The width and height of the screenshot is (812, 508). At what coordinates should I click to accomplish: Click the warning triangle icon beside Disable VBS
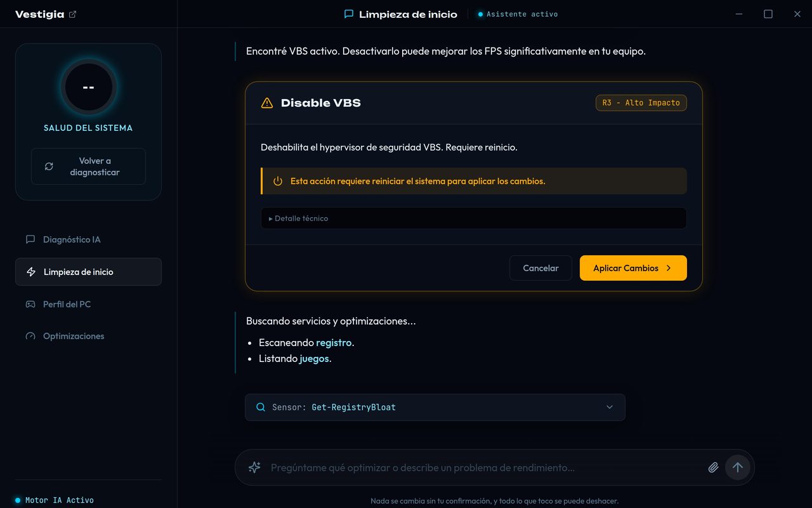267,103
